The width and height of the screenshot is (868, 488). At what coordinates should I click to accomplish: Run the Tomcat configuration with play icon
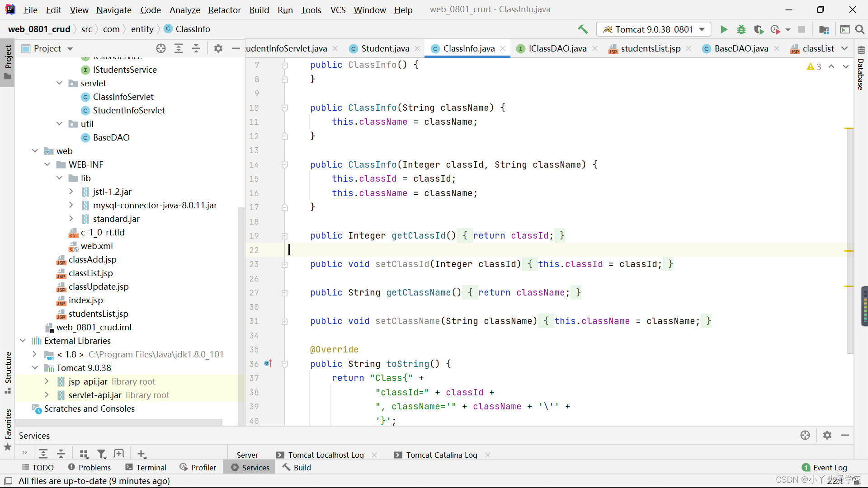pos(724,29)
